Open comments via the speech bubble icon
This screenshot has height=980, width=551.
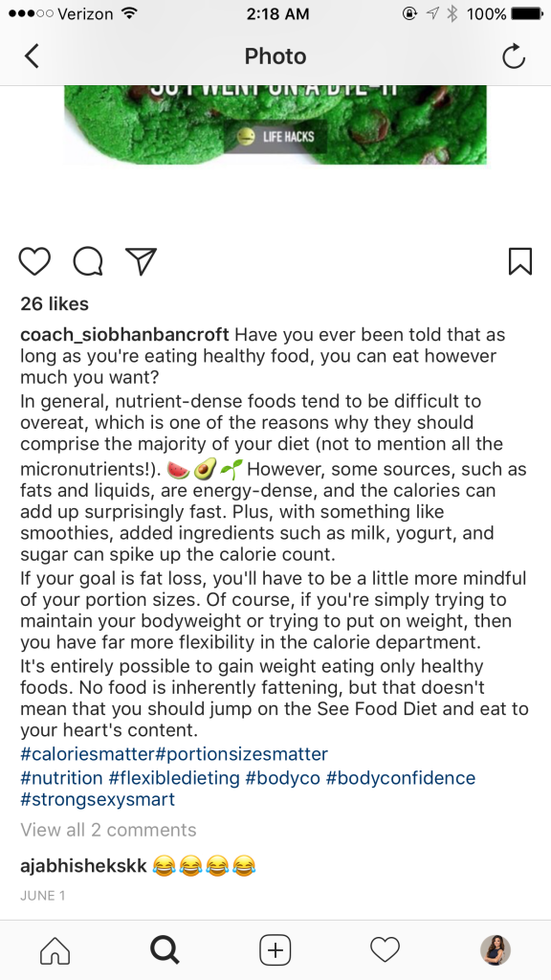[88, 261]
